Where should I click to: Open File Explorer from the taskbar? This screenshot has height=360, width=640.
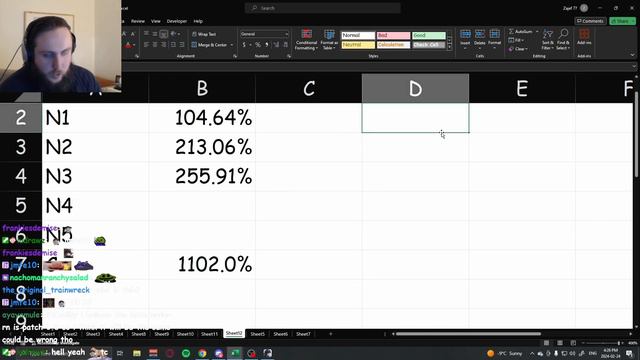(x=136, y=353)
